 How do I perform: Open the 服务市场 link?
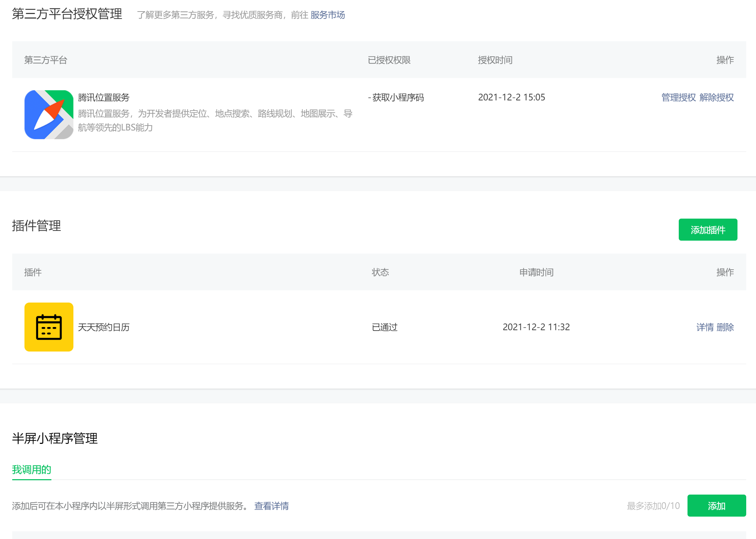coord(327,15)
